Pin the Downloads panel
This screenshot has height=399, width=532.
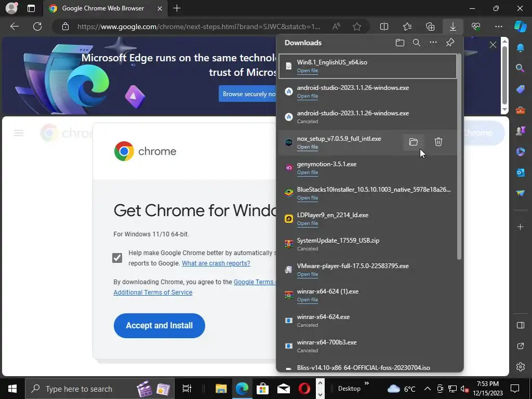click(450, 43)
